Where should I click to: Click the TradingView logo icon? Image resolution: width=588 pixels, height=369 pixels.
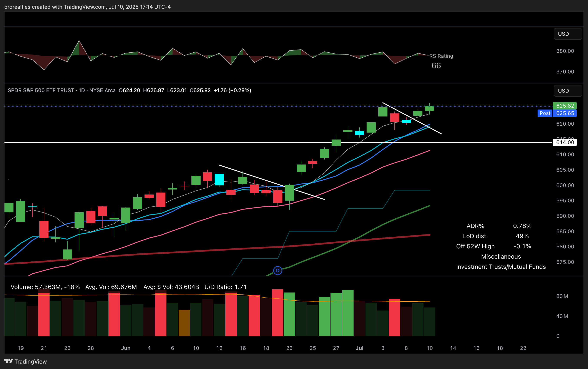[x=8, y=361]
